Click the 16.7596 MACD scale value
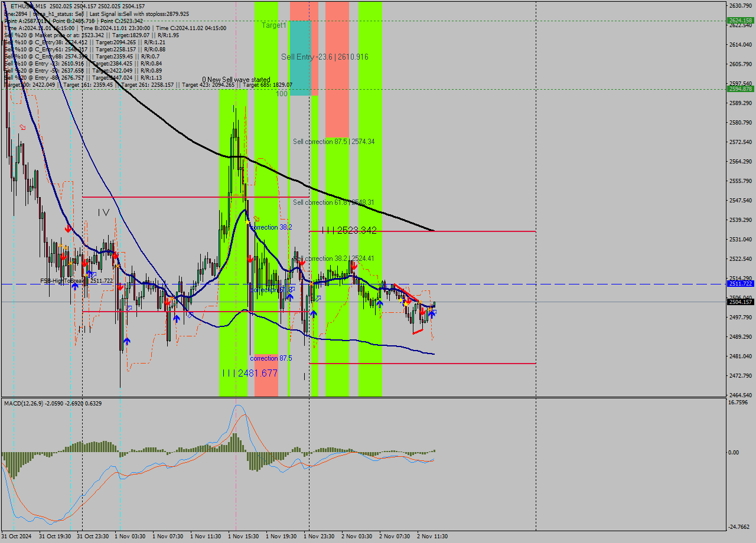Screen dimensions: 756x543 [739, 403]
